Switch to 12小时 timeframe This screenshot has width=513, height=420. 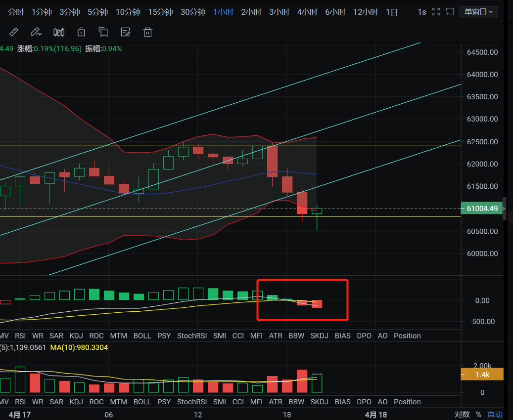[366, 12]
